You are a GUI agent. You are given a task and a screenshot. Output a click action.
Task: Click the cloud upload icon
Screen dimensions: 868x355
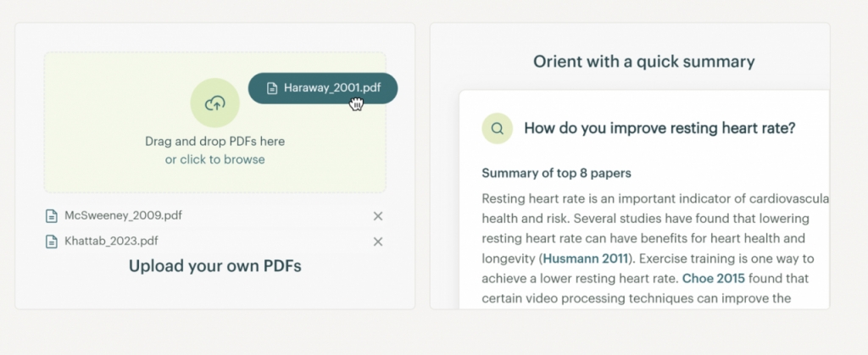click(215, 104)
